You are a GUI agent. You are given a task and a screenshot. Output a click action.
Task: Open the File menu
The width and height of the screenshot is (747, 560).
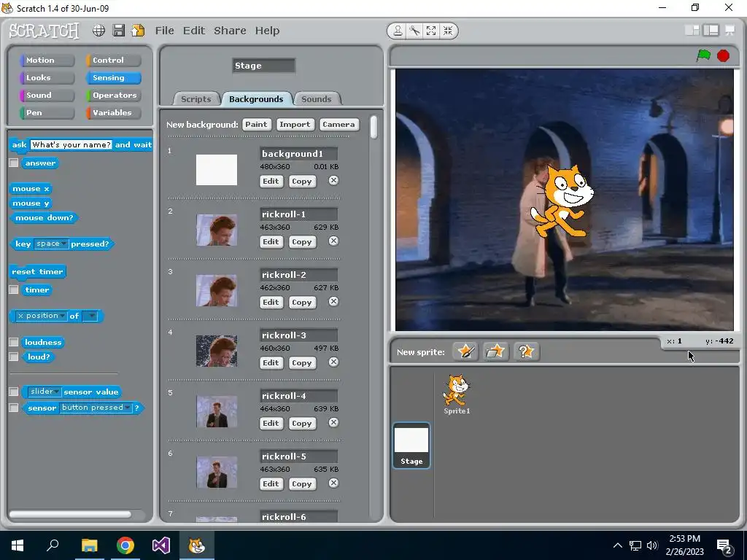point(164,31)
